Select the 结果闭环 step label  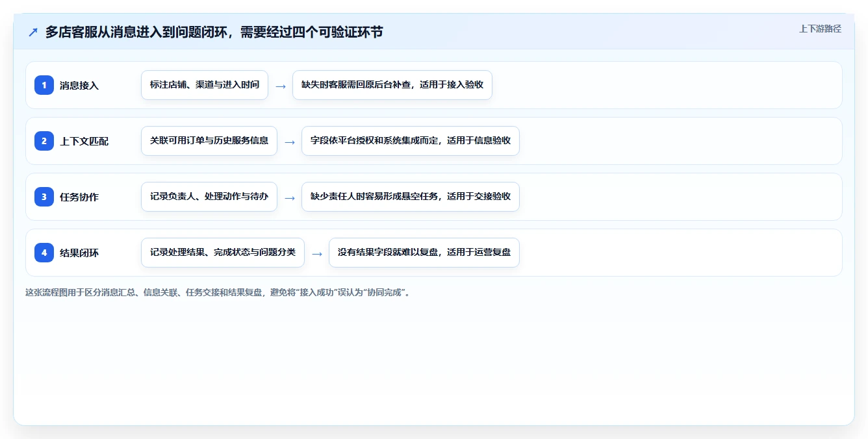79,253
